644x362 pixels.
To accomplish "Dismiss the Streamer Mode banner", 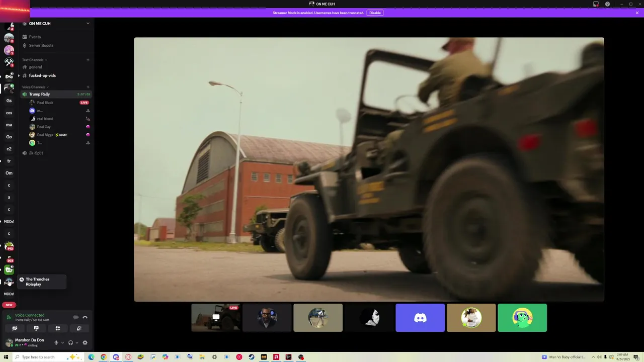I will tap(637, 13).
